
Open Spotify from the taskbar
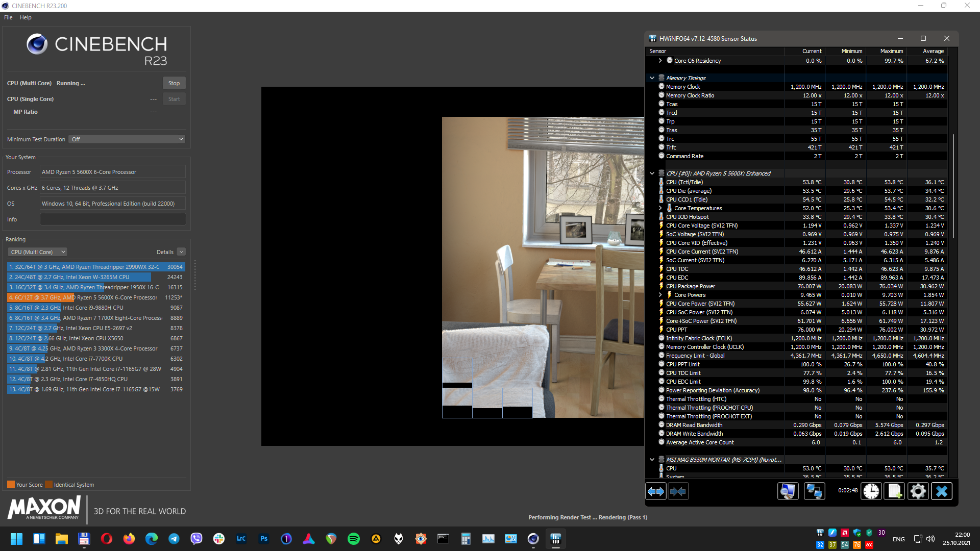click(x=353, y=539)
